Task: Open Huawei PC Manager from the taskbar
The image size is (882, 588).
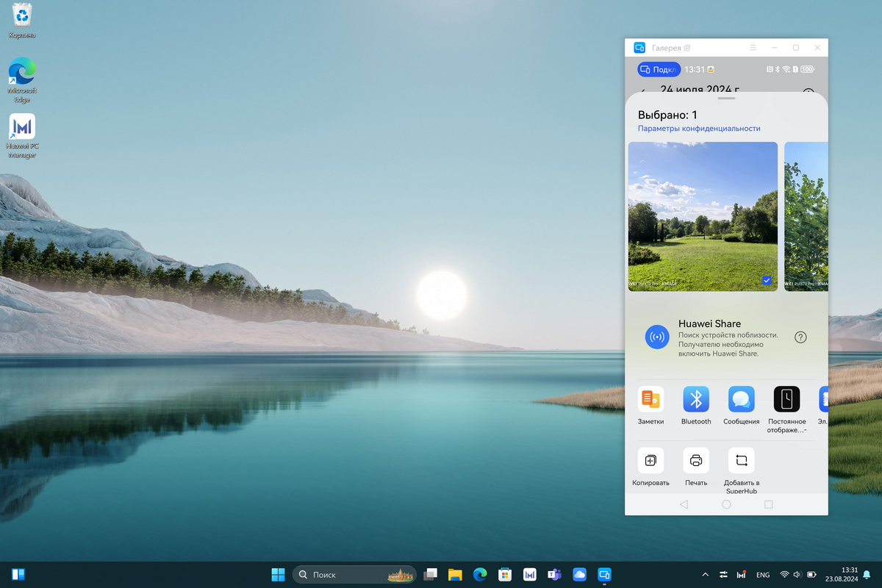Action: coord(530,574)
